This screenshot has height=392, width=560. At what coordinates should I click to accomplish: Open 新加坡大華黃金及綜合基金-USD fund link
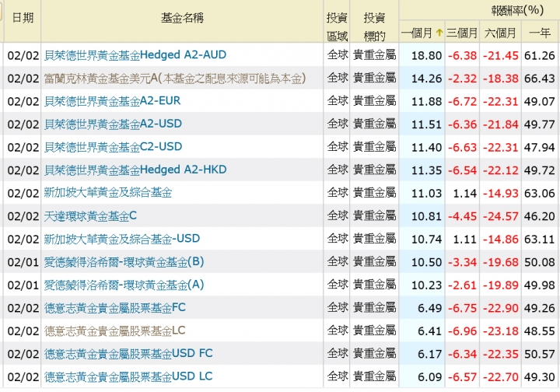tap(122, 239)
